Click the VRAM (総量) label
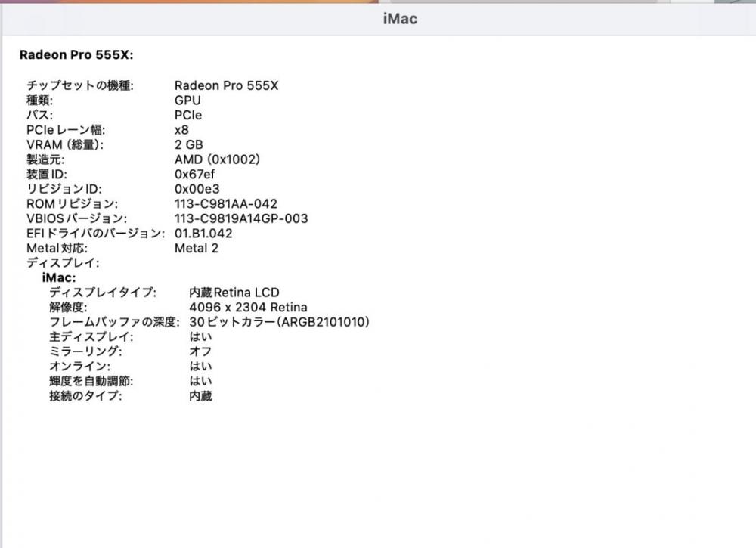 click(x=65, y=145)
